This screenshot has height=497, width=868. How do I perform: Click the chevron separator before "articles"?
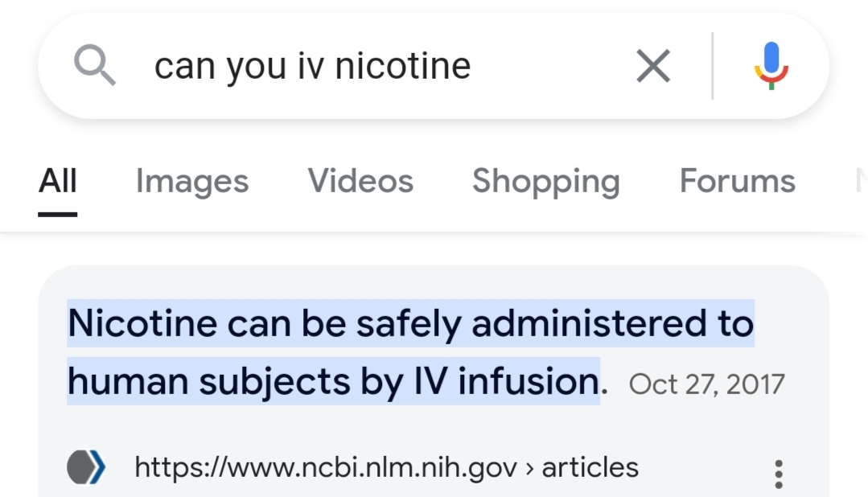pos(530,469)
